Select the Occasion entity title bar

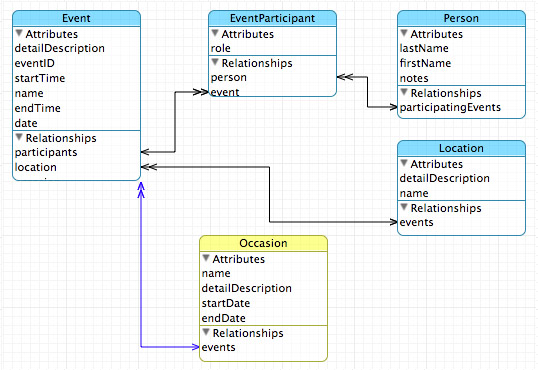click(x=264, y=243)
